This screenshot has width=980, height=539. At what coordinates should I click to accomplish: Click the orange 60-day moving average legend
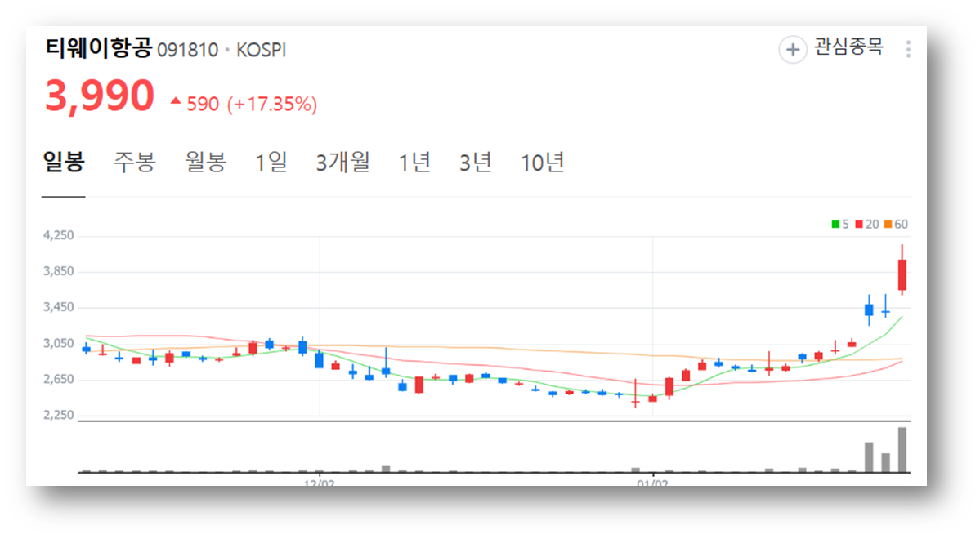[x=896, y=225]
